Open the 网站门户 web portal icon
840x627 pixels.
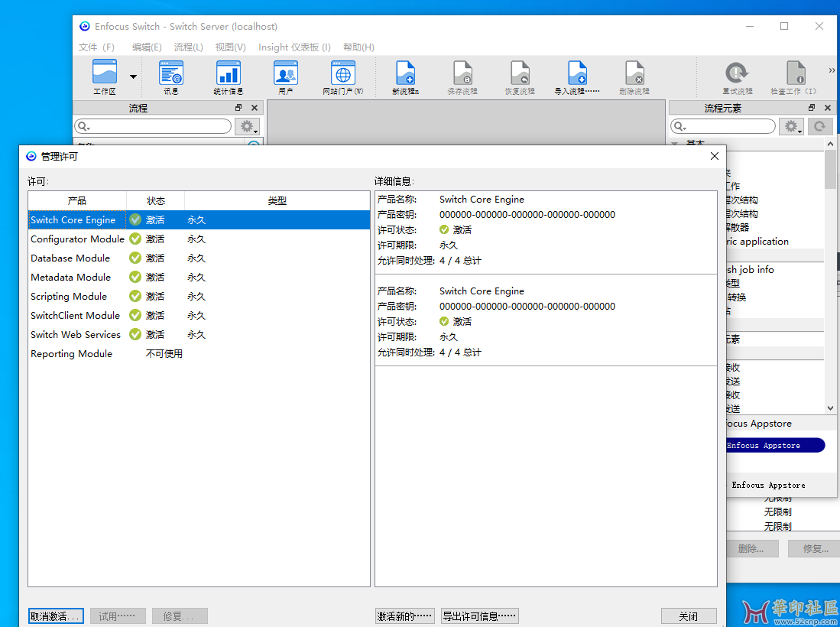tap(343, 77)
